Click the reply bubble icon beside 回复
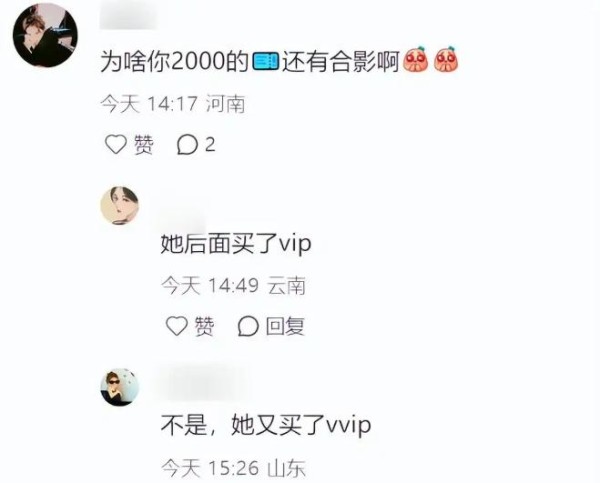This screenshot has height=483, width=600. coord(248,326)
